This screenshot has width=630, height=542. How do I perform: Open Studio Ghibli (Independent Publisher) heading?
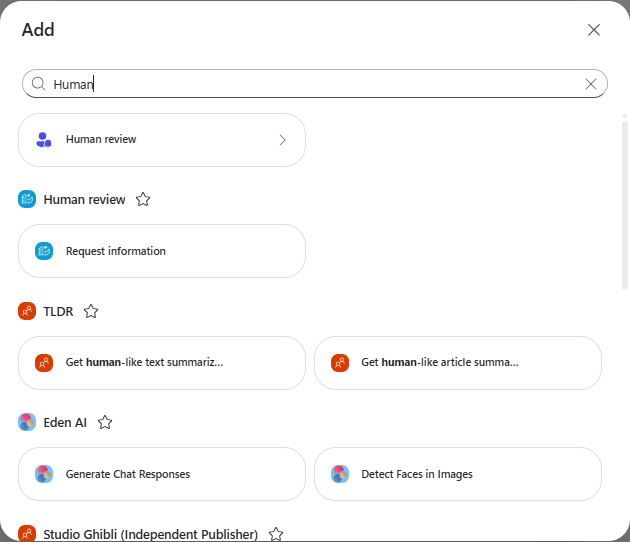pyautogui.click(x=151, y=534)
